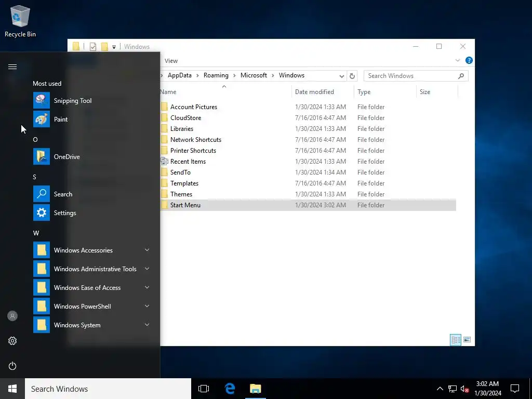Click the Windows PowerShell folder icon
The width and height of the screenshot is (532, 399).
42,306
